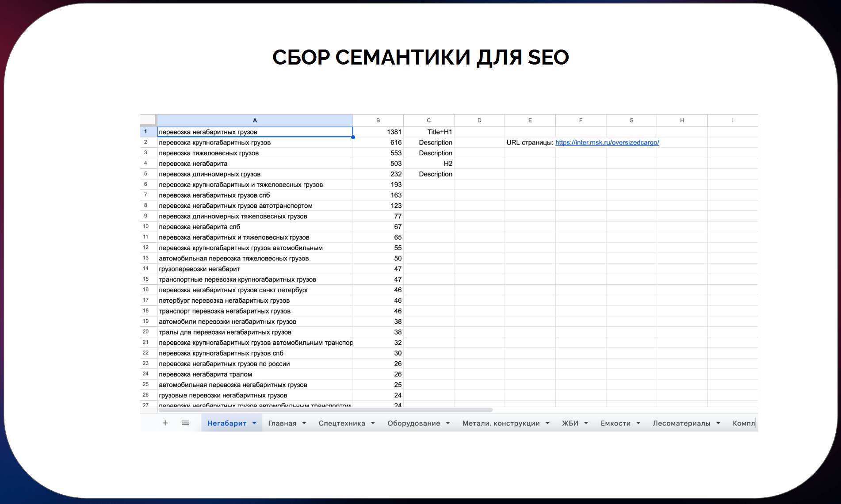Click the add new sheet plus icon
The image size is (841, 504).
pyautogui.click(x=165, y=423)
